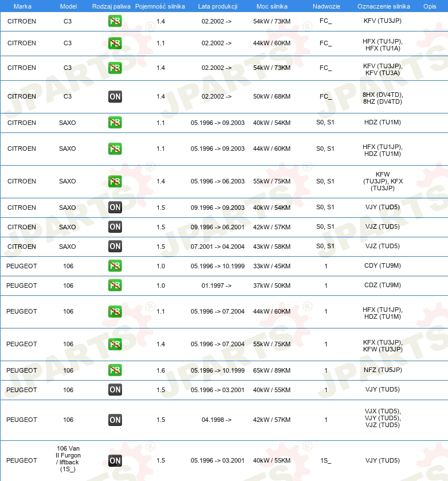The image size is (448, 481).
Task: Click the Lata produkcji column header
Action: [x=218, y=6]
